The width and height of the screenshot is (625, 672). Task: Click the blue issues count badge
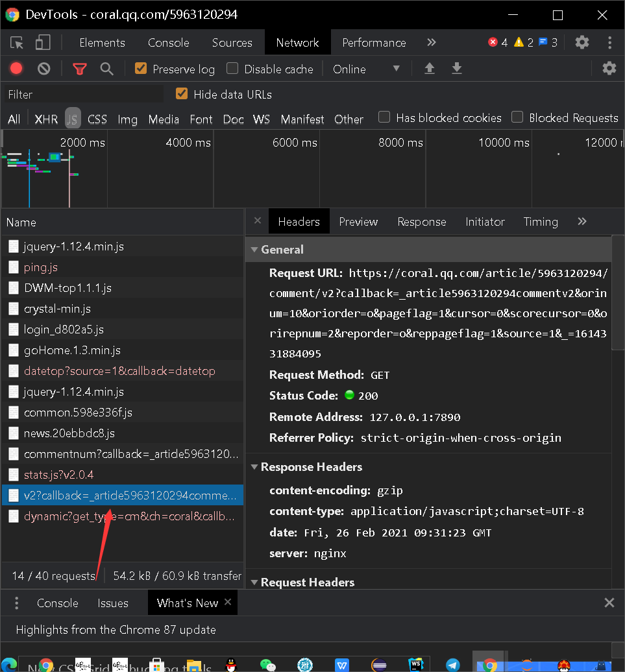pos(548,42)
